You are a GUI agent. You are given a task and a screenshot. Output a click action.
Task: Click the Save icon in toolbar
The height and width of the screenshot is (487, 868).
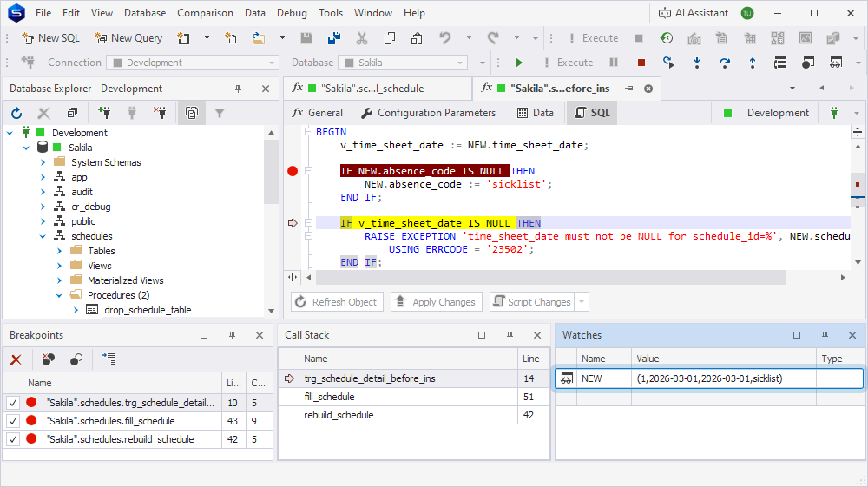[x=306, y=38]
